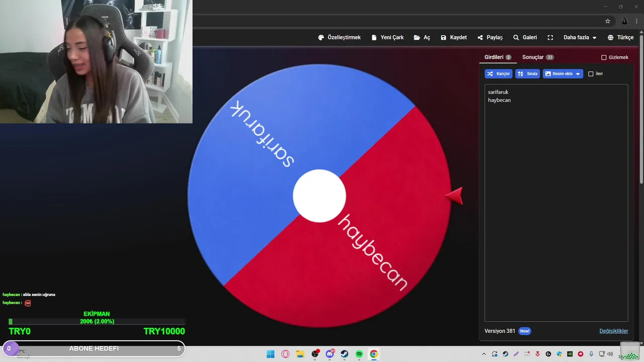The height and width of the screenshot is (362, 644).
Task: Switch to the Girdileri tab
Action: 498,57
